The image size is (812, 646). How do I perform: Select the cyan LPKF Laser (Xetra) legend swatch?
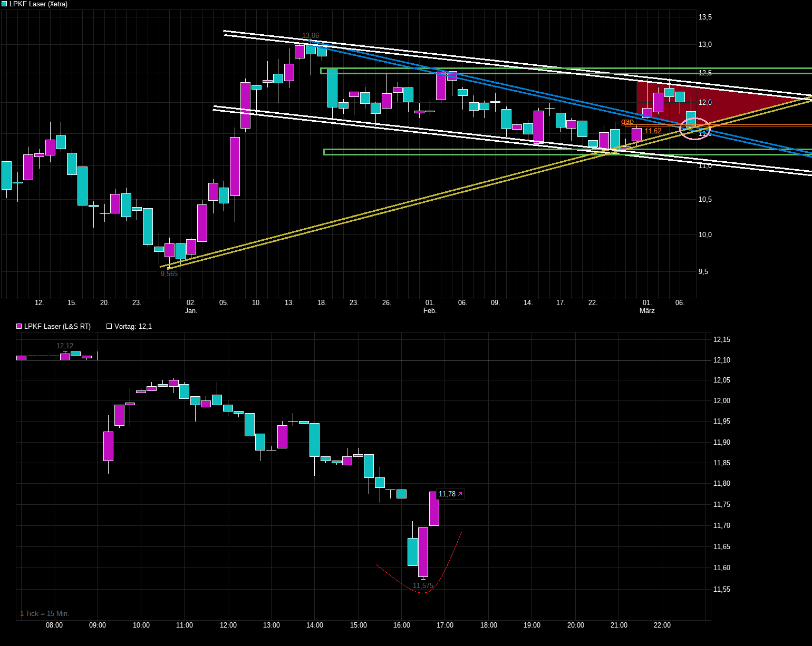pyautogui.click(x=4, y=4)
